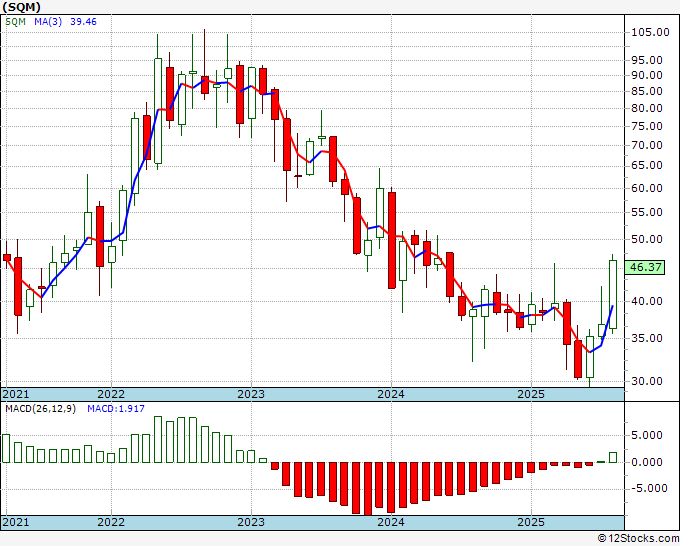This screenshot has height=546, width=680.
Task: Click 2024 on the MACD timeline
Action: 391,522
